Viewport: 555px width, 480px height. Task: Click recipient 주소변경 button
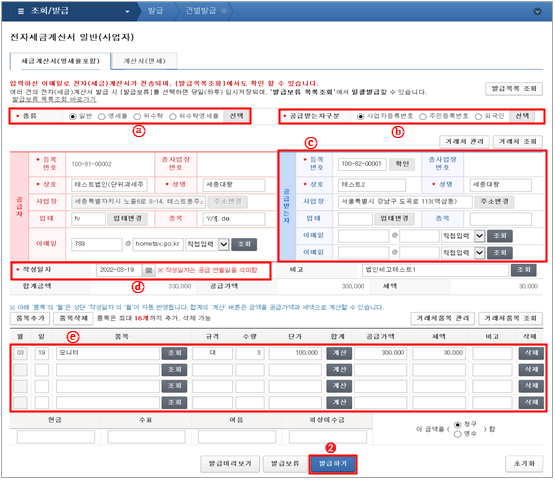tap(494, 202)
